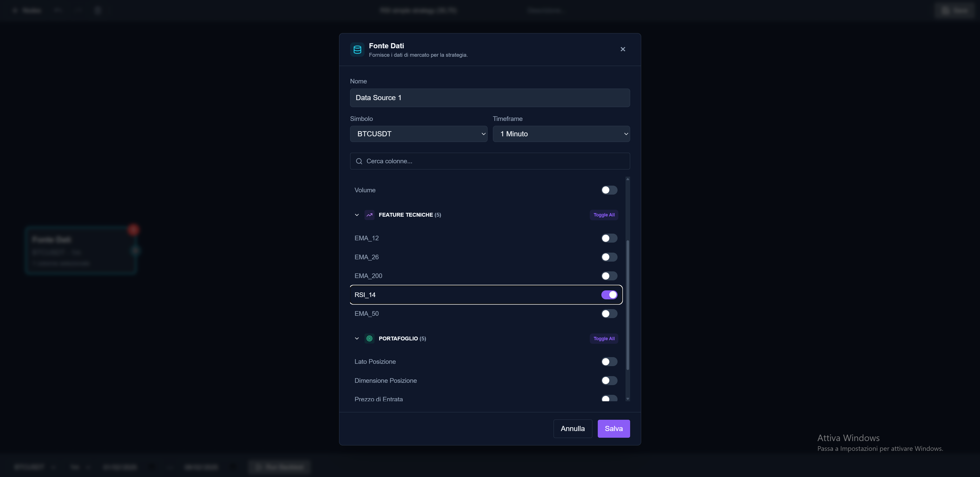Click the Feature Tecniche trend icon
The image size is (980, 477).
click(369, 215)
